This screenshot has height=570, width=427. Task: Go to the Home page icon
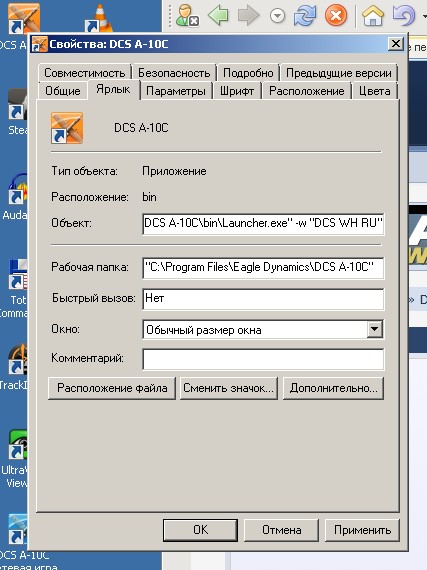coord(373,15)
